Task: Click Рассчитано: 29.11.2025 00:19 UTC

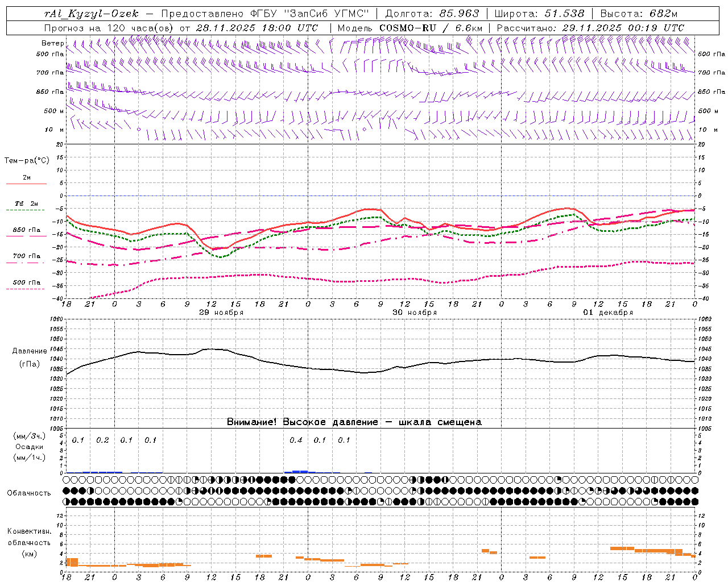Action: click(590, 28)
